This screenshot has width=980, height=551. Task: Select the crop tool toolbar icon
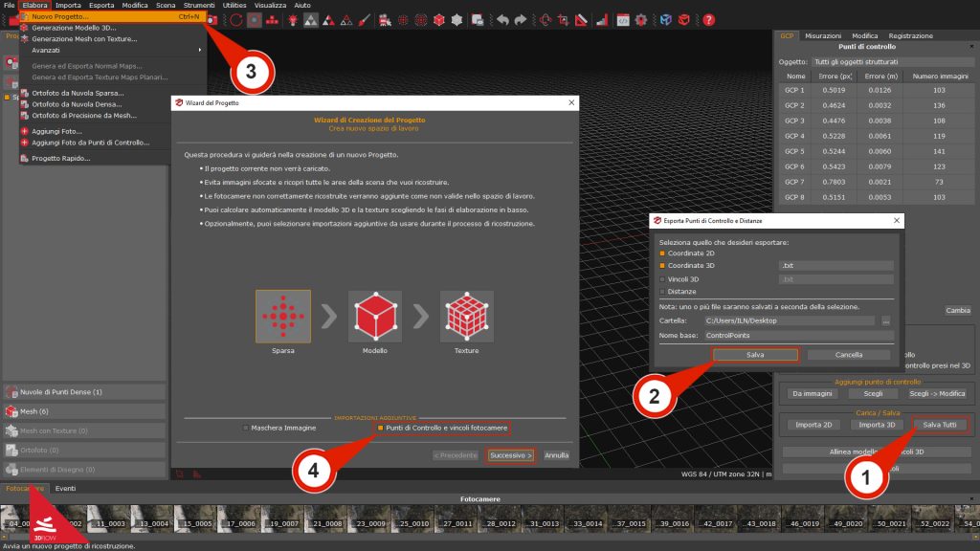tap(563, 20)
